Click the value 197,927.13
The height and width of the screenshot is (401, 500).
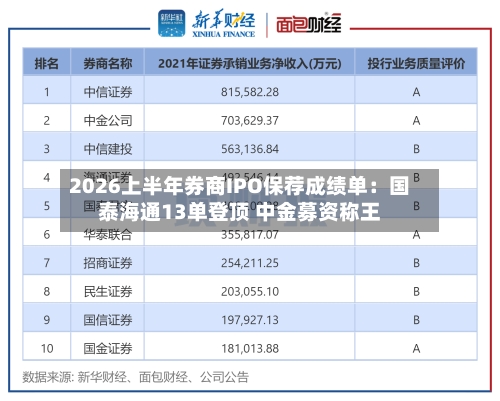coord(250,320)
